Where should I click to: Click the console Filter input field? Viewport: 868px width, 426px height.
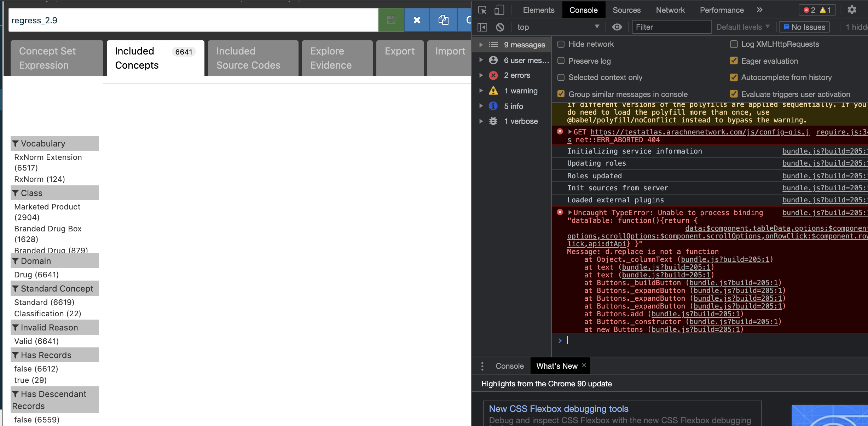[671, 27]
